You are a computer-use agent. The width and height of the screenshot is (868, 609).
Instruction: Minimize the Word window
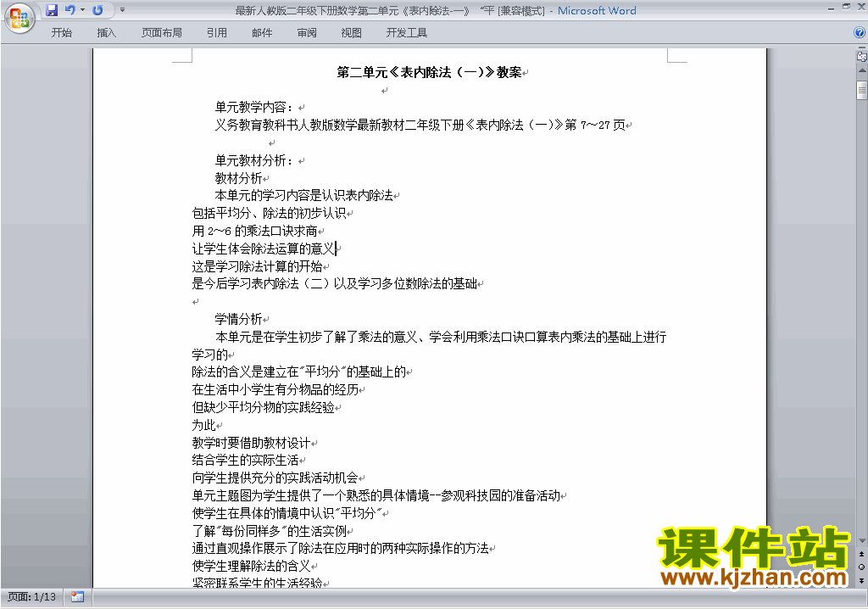click(831, 8)
